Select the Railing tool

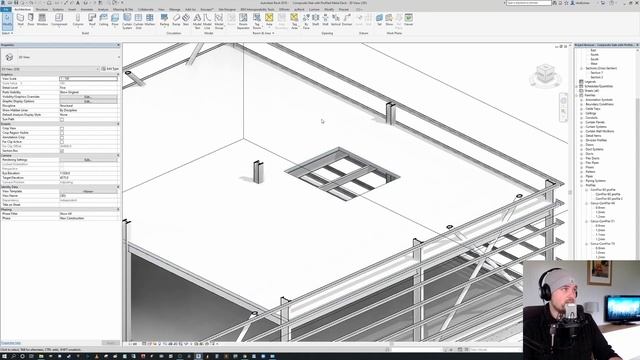click(x=164, y=20)
